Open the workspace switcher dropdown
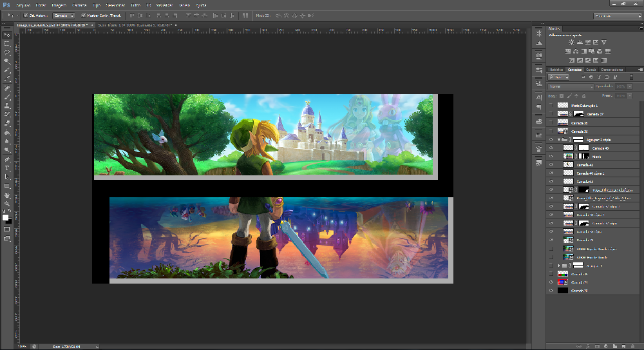Image resolution: width=644 pixels, height=350 pixels. 618,15
